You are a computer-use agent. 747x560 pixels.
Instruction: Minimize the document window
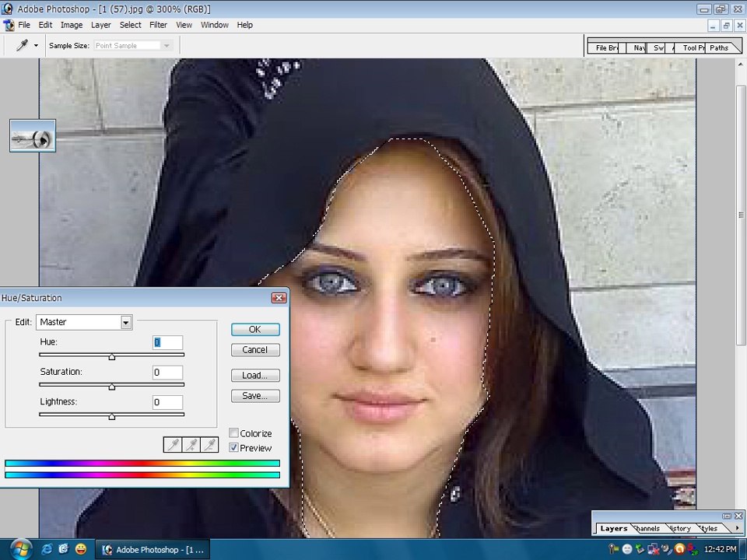click(x=713, y=26)
